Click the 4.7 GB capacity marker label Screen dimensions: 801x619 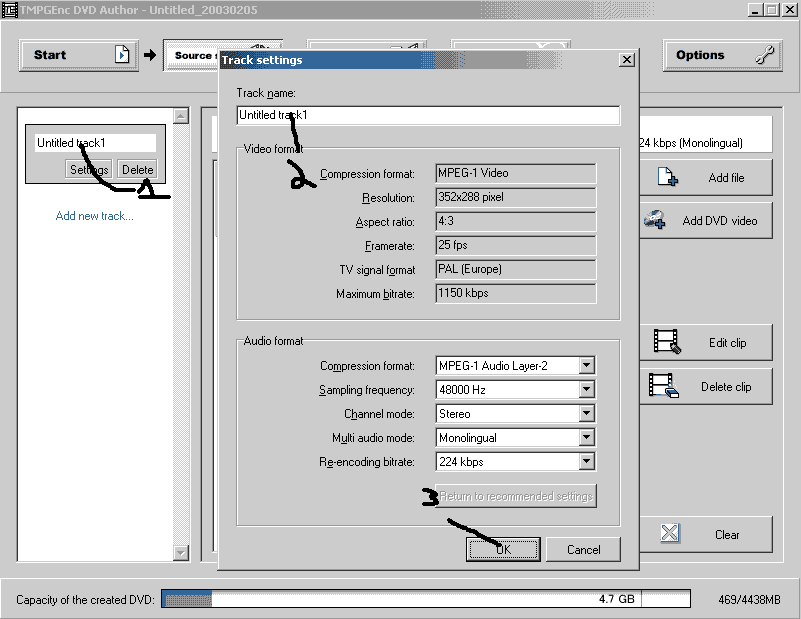tap(617, 599)
